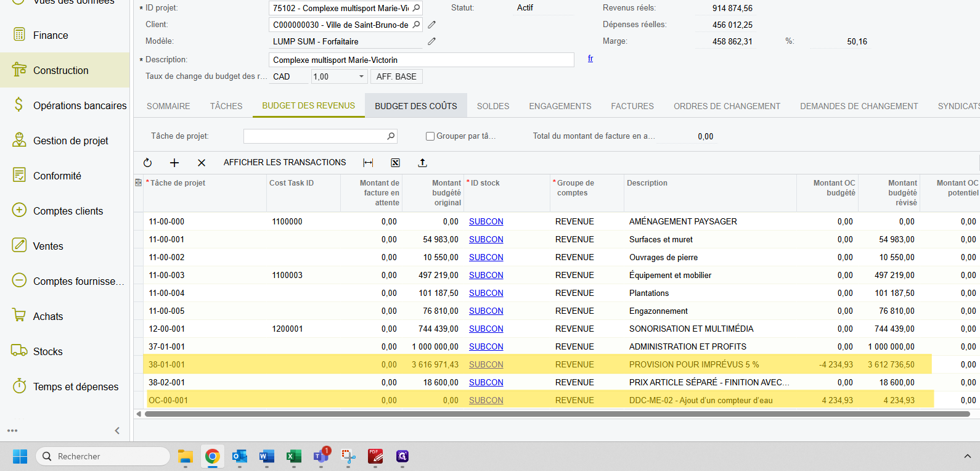Delete the selected budget row
Viewport: 980px width, 471px height.
click(x=202, y=163)
